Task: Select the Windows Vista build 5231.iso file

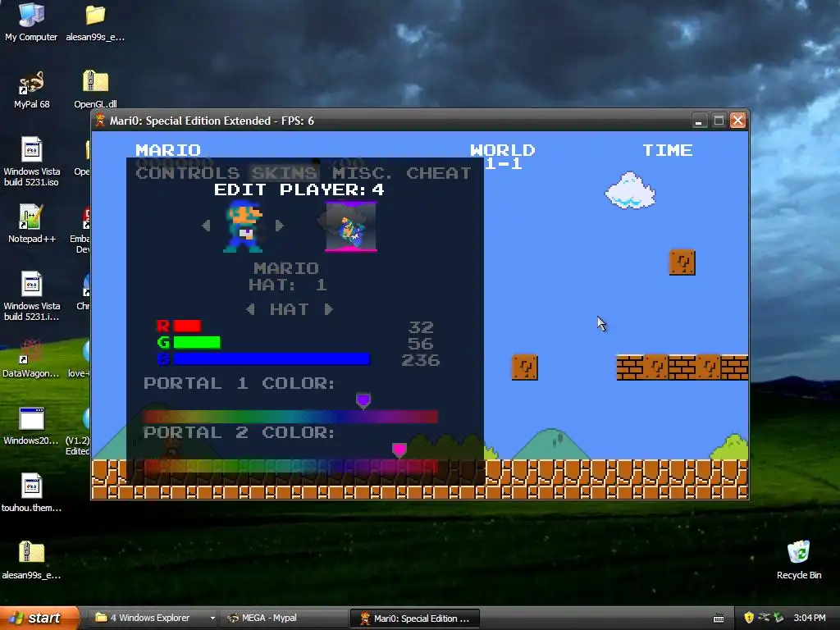Action: pyautogui.click(x=32, y=162)
